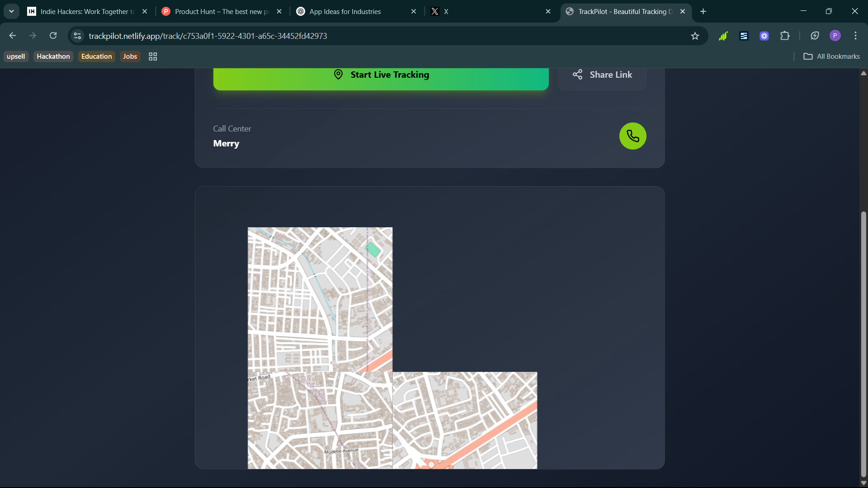Reload the TrackPilot page
This screenshot has width=868, height=488.
pos(53,36)
